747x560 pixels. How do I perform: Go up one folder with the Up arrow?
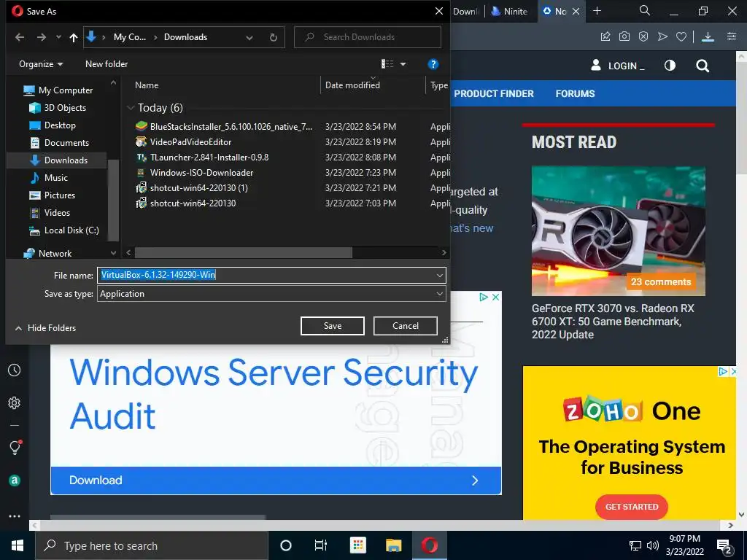(x=74, y=37)
